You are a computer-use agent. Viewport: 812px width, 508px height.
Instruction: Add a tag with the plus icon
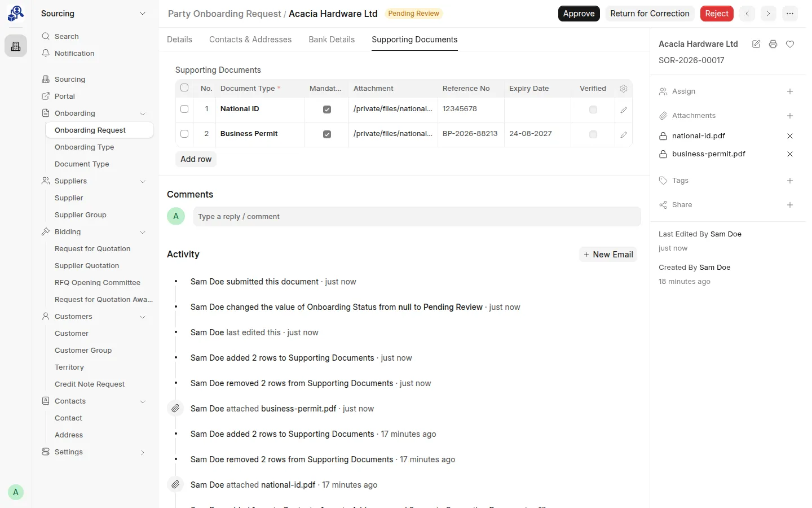point(790,181)
